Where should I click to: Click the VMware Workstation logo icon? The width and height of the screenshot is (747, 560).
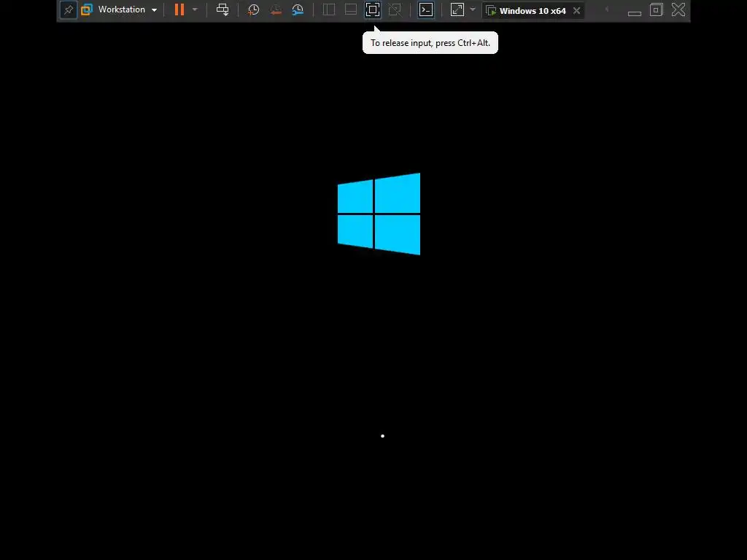[87, 9]
